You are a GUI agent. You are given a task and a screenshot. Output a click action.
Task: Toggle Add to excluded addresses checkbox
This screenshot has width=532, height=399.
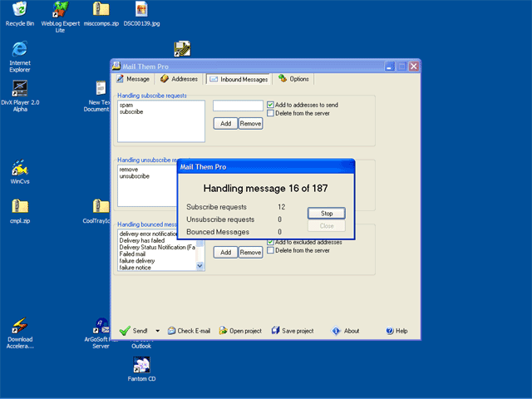coord(270,242)
